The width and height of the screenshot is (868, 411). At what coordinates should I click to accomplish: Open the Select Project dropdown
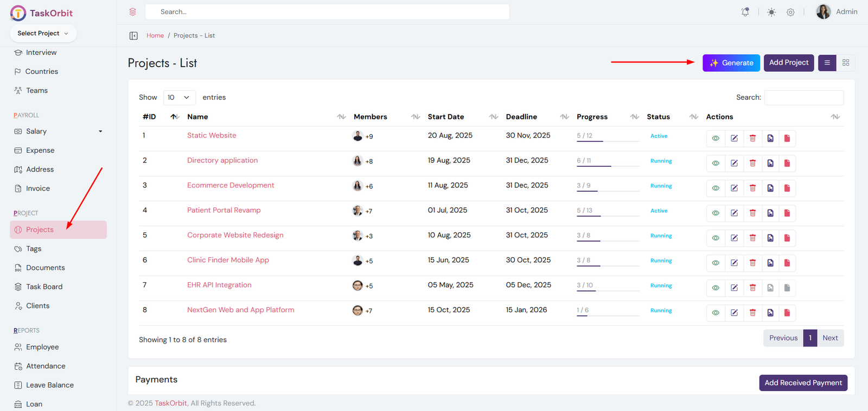pos(43,34)
